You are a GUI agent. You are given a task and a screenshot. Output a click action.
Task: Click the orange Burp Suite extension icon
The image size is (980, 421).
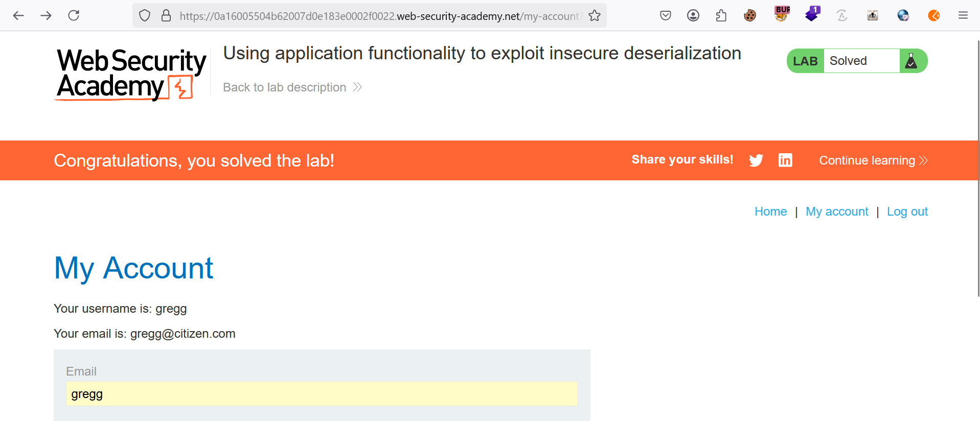click(x=933, y=15)
